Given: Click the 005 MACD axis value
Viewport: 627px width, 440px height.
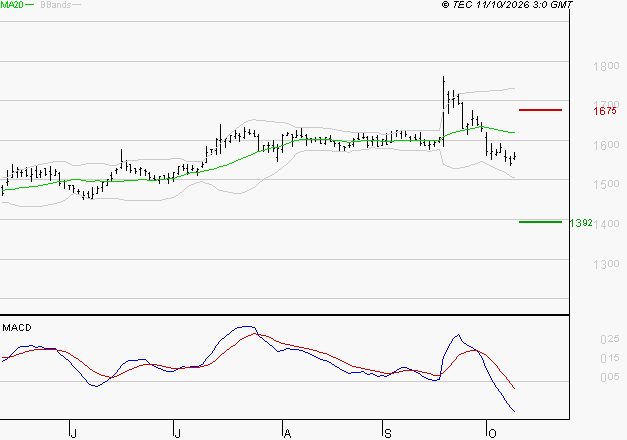Looking at the screenshot, I should click(x=610, y=377).
